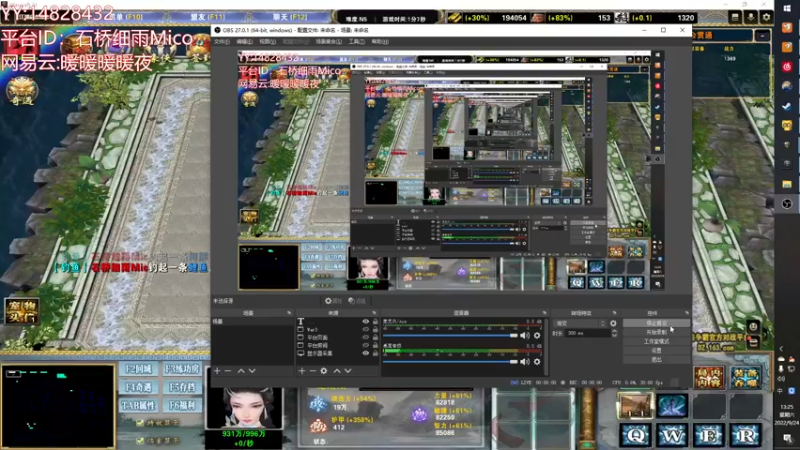This screenshot has width=800, height=450.
Task: Open settings gear of desktop audio channel
Action: tap(537, 361)
